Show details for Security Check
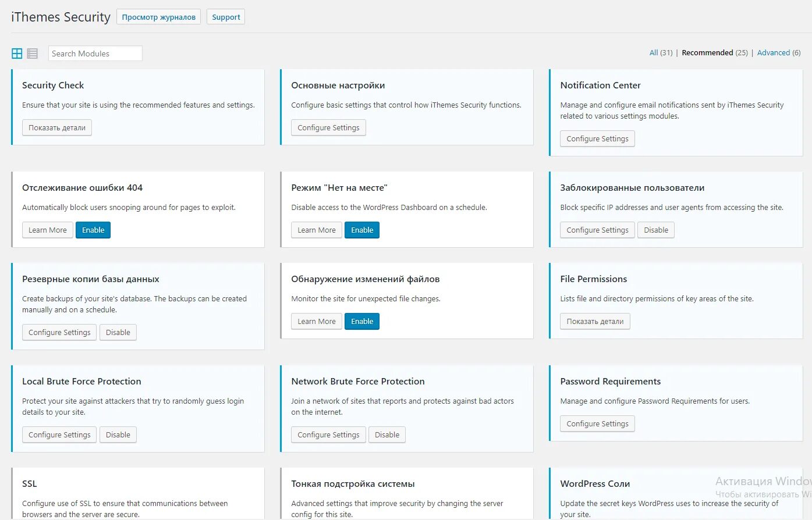This screenshot has height=520, width=812. point(57,128)
